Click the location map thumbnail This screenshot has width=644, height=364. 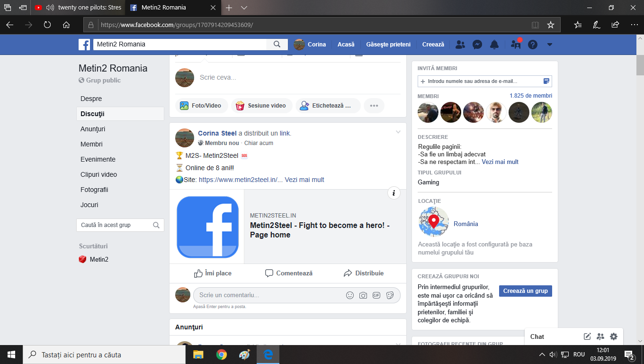pyautogui.click(x=434, y=222)
